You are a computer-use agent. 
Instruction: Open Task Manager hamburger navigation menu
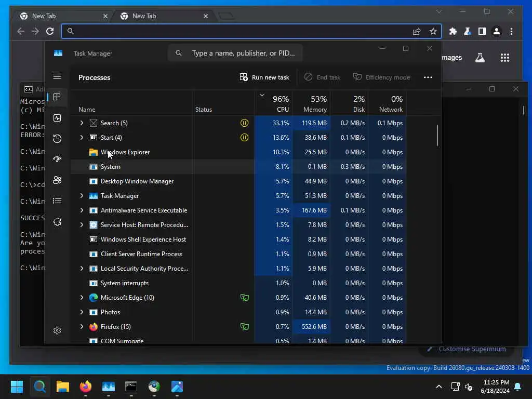[57, 76]
